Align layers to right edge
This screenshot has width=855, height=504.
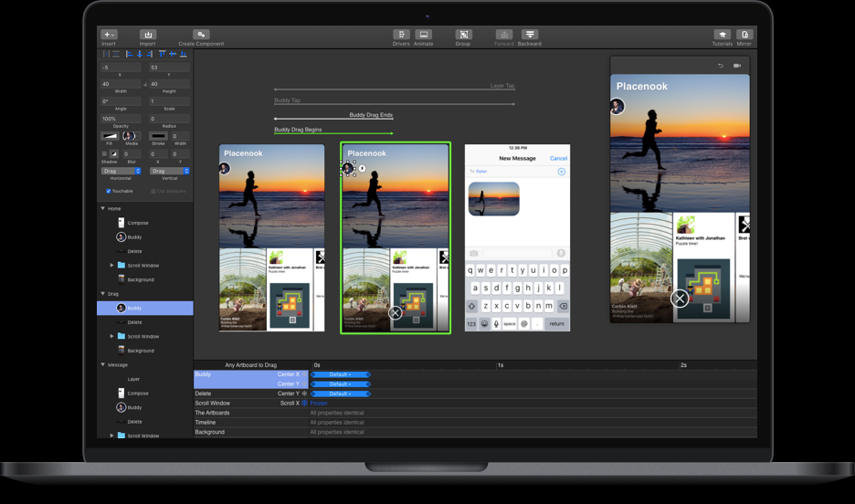pos(150,54)
